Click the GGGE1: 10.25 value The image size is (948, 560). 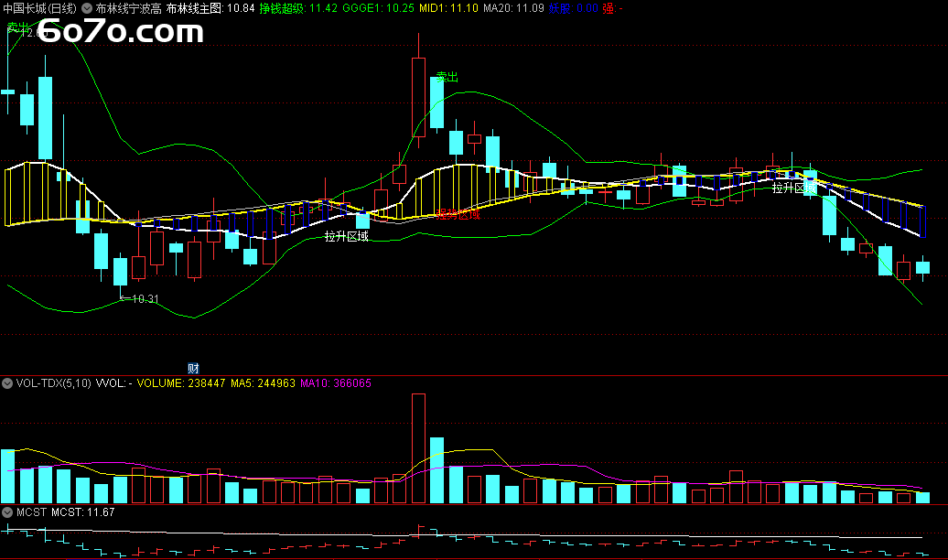pyautogui.click(x=379, y=8)
